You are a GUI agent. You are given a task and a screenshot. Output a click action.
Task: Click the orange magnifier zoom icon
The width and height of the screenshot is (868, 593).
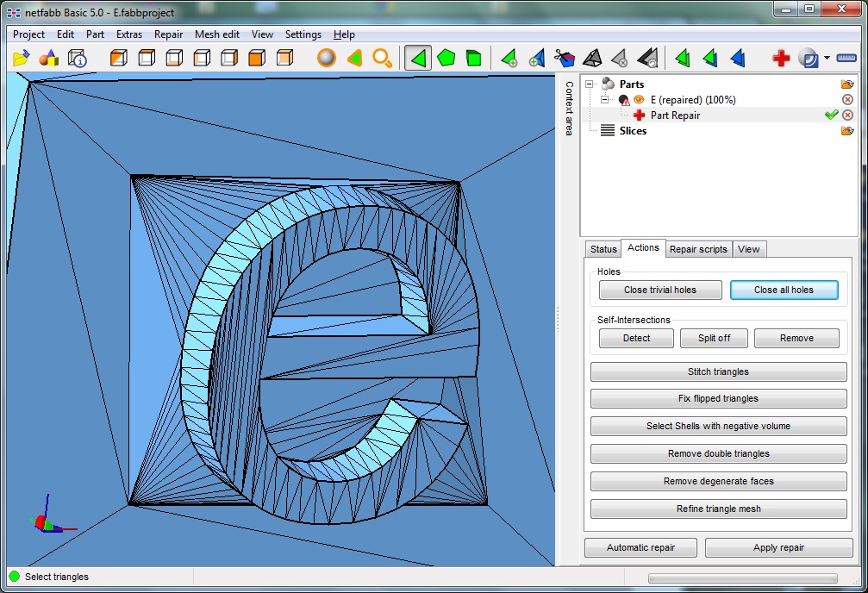pyautogui.click(x=382, y=58)
